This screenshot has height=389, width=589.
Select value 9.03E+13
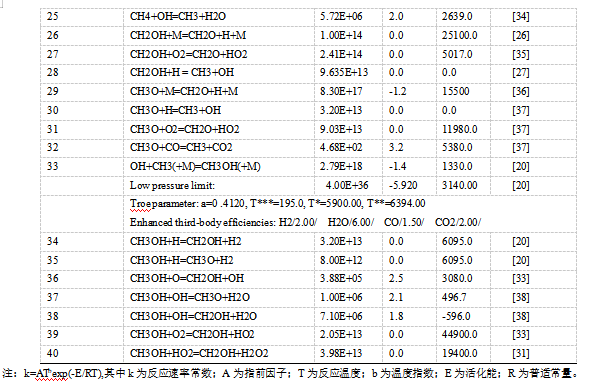[x=341, y=129]
